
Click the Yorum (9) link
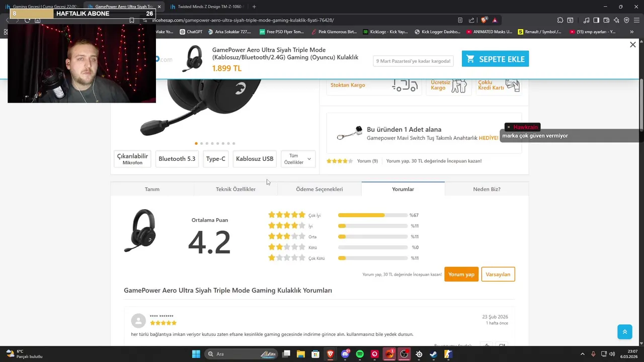pos(367,161)
